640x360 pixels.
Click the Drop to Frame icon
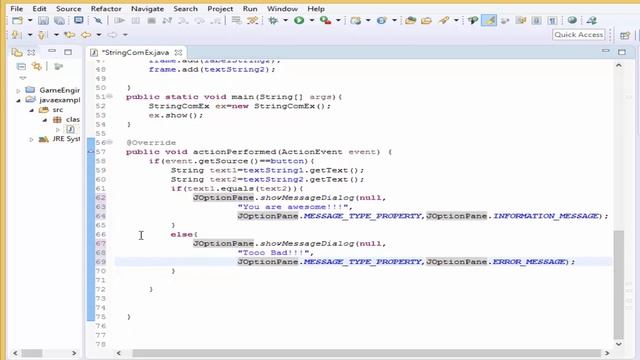click(236, 20)
